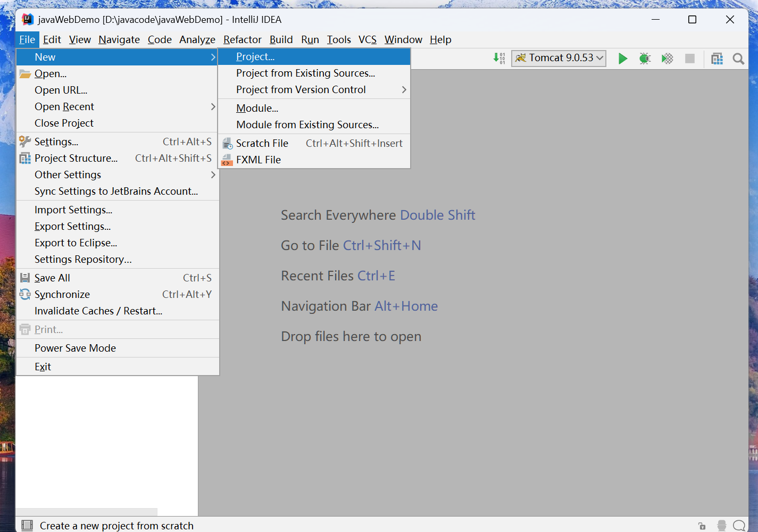Run the Tomcat configuration with green play

pos(622,58)
